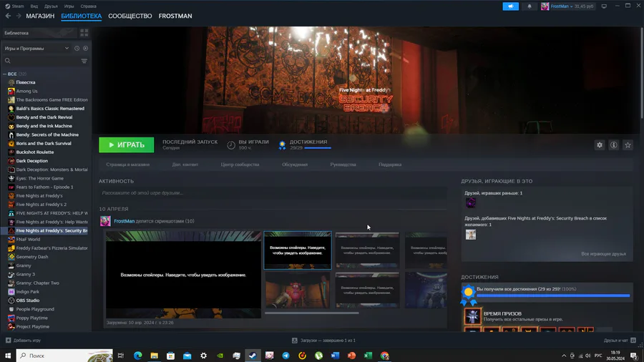Viewport: 644px width, 362px height.
Task: Click FrostMan avatar in activity feed
Action: pos(105,221)
